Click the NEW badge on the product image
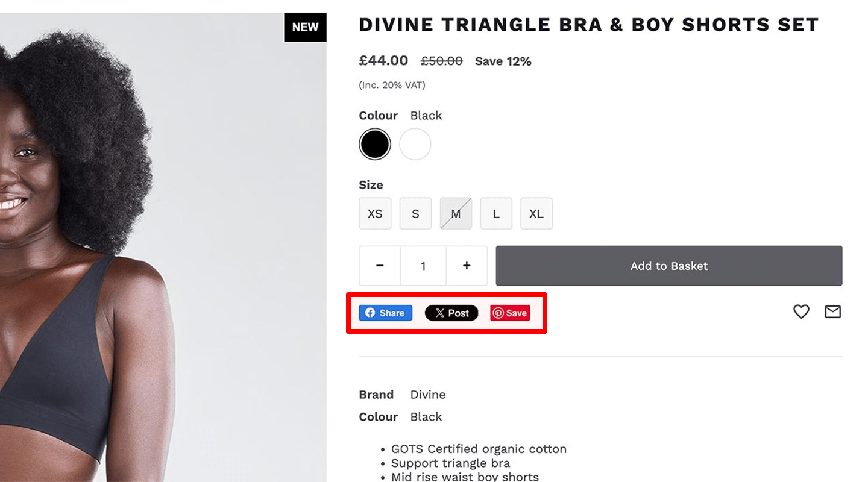The height and width of the screenshot is (482, 868). coord(305,27)
